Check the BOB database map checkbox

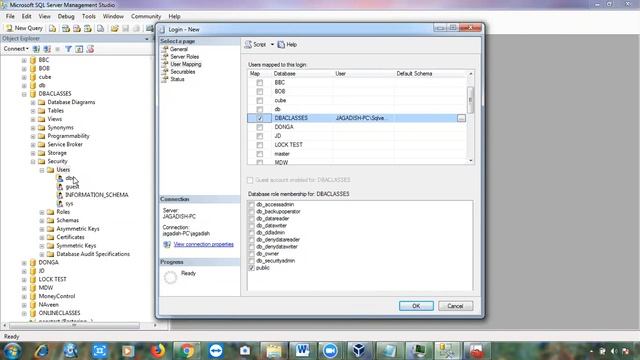pyautogui.click(x=260, y=92)
